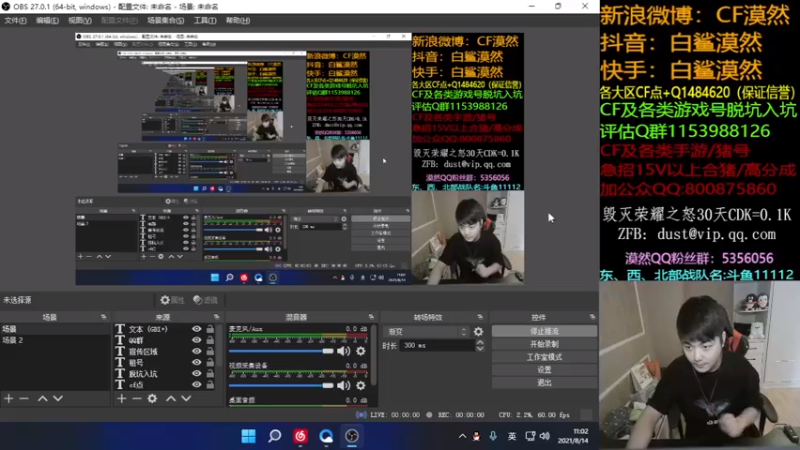Mute the 视频采集设备 speaker icon
800x450 pixels.
[343, 386]
